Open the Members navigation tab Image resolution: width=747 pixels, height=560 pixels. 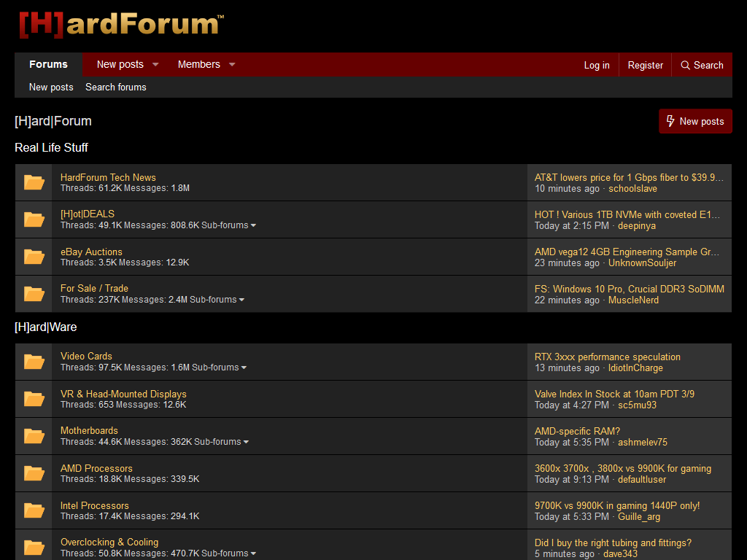click(199, 64)
